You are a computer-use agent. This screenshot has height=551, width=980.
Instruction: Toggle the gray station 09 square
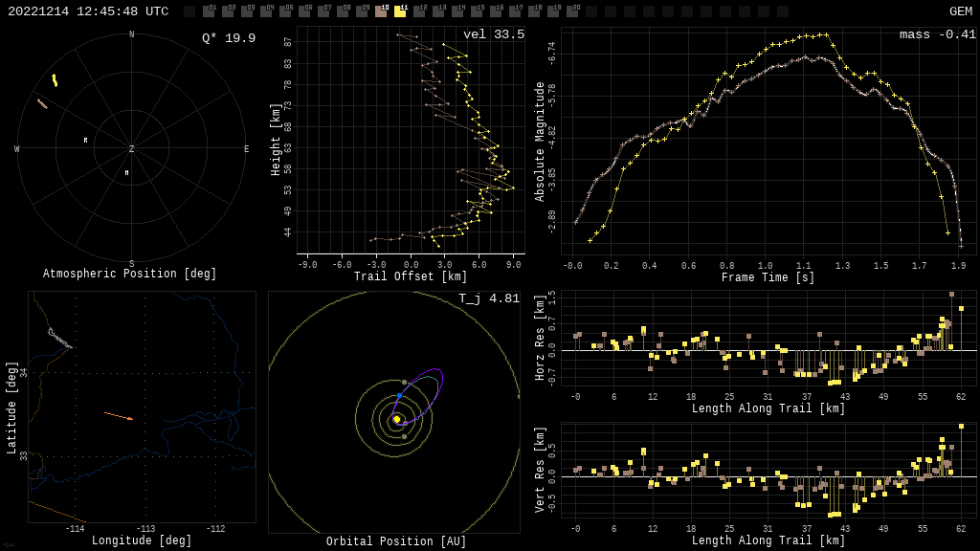pyautogui.click(x=362, y=11)
